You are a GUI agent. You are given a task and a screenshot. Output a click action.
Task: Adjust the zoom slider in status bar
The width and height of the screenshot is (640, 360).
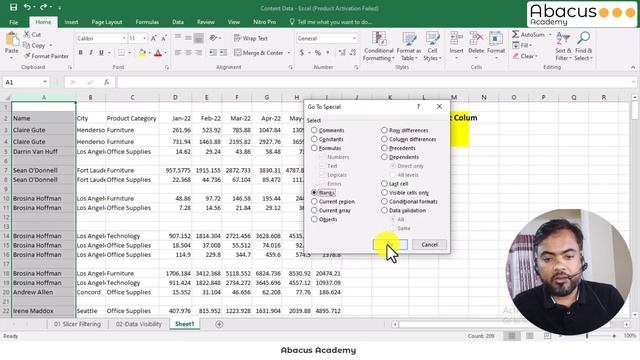point(587,336)
